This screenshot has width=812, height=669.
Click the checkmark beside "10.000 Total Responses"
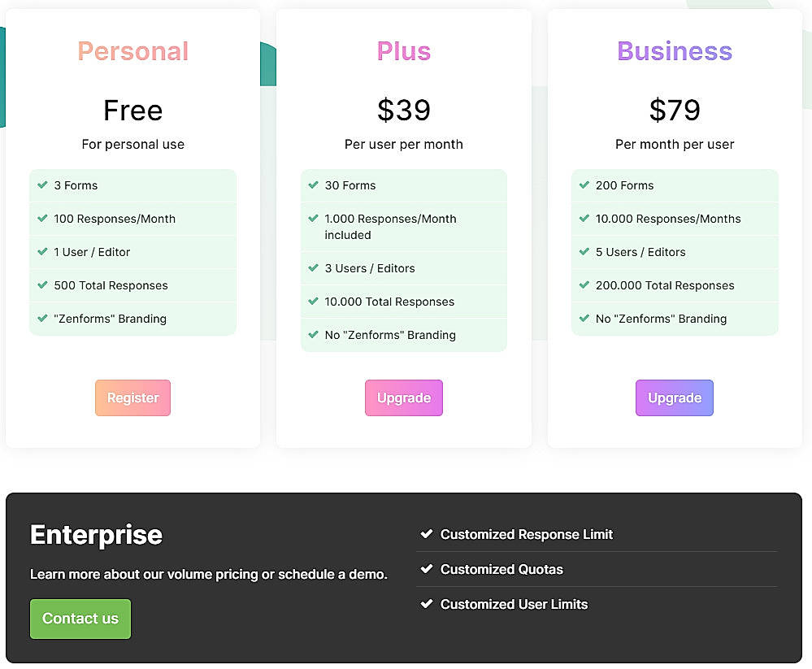pos(313,302)
